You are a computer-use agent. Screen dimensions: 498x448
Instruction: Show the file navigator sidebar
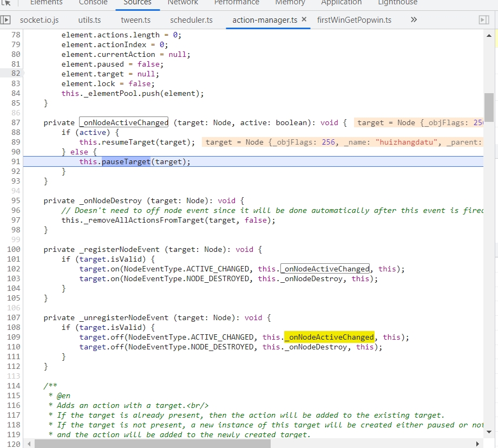[5, 20]
